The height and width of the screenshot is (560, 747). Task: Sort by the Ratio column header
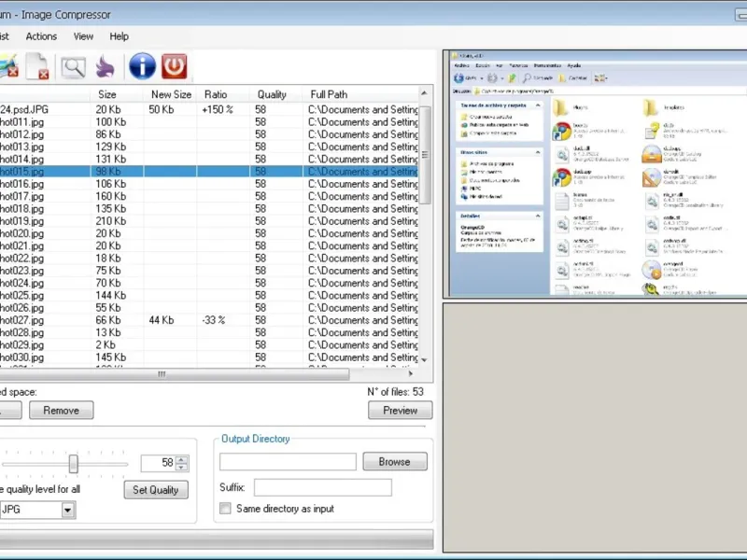click(x=223, y=94)
